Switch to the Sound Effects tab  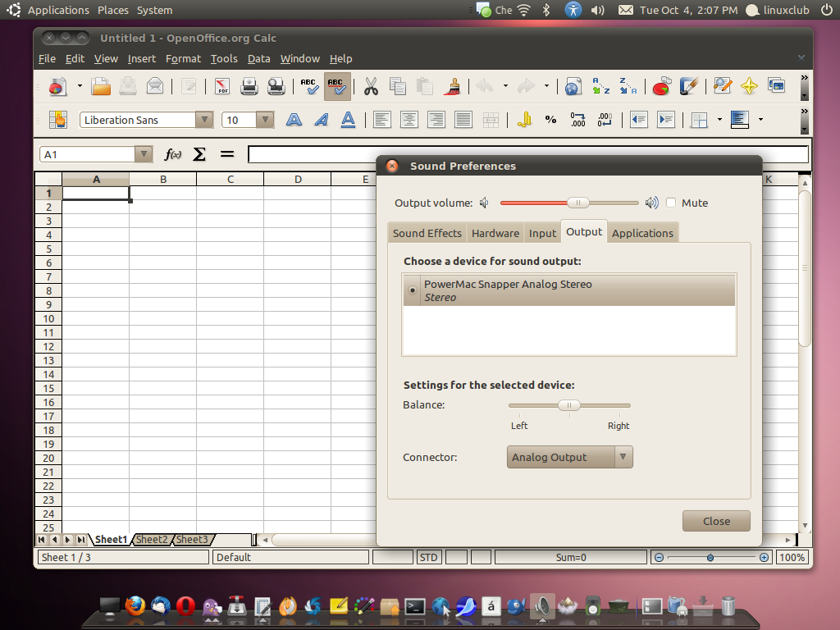[427, 232]
